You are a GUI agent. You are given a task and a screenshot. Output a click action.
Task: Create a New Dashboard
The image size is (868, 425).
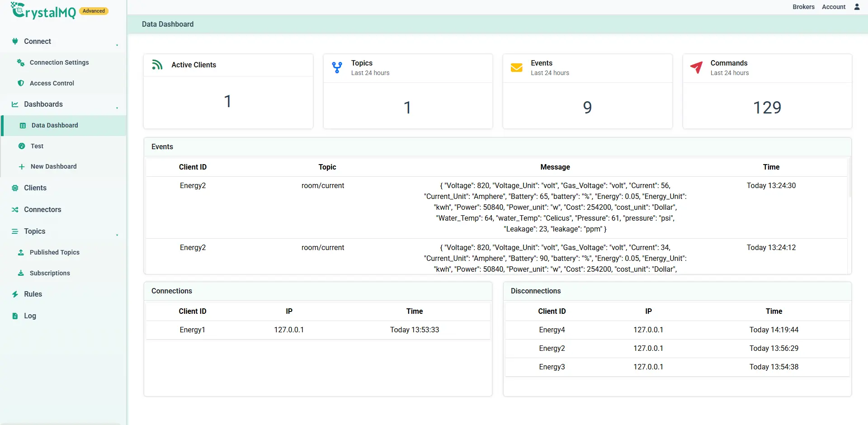pos(54,166)
